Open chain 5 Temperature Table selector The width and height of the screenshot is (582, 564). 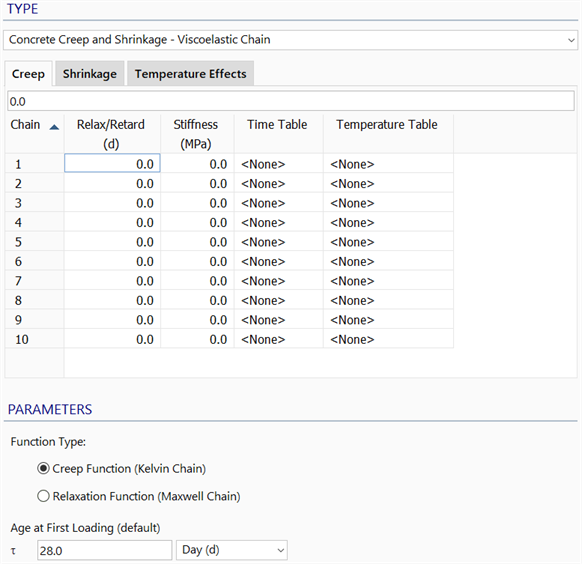click(x=388, y=242)
